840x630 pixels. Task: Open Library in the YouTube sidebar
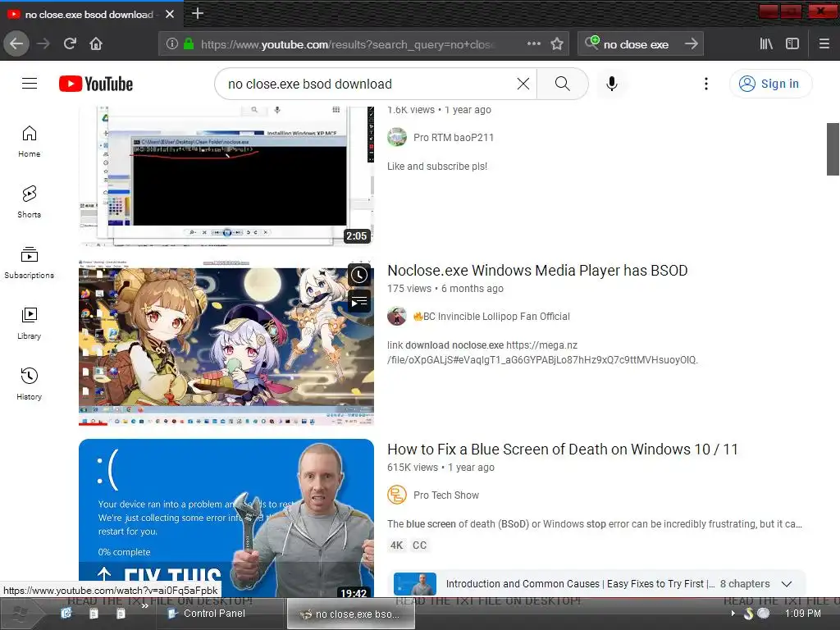(x=29, y=323)
